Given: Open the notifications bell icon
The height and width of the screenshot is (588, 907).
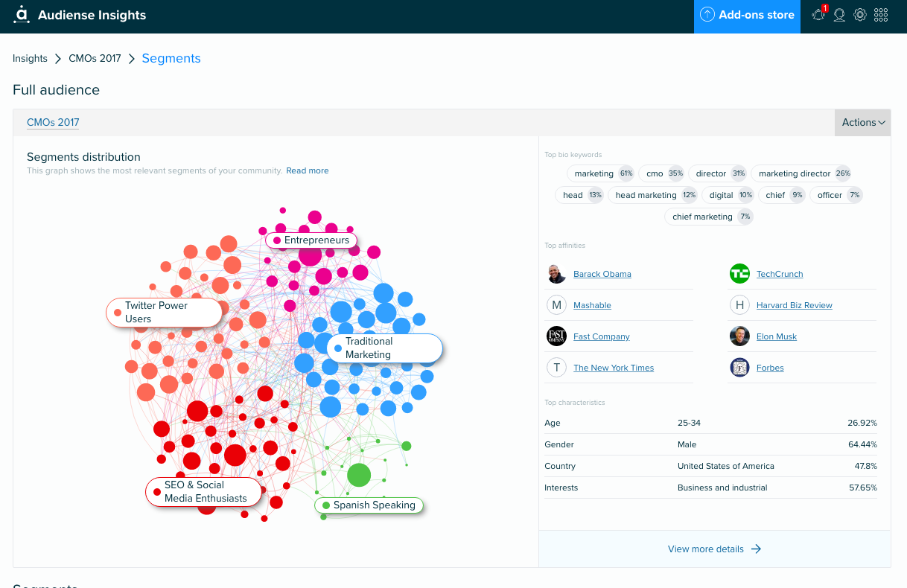Looking at the screenshot, I should point(819,15).
